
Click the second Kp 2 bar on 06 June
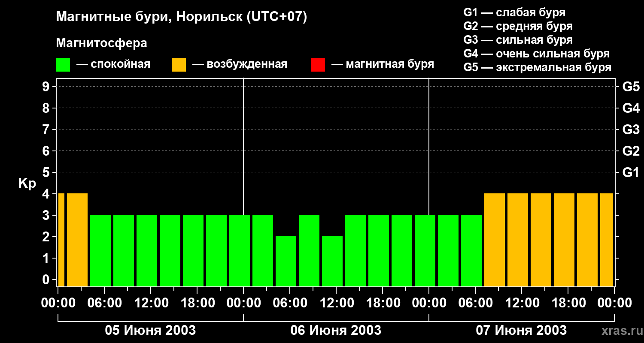(332, 261)
